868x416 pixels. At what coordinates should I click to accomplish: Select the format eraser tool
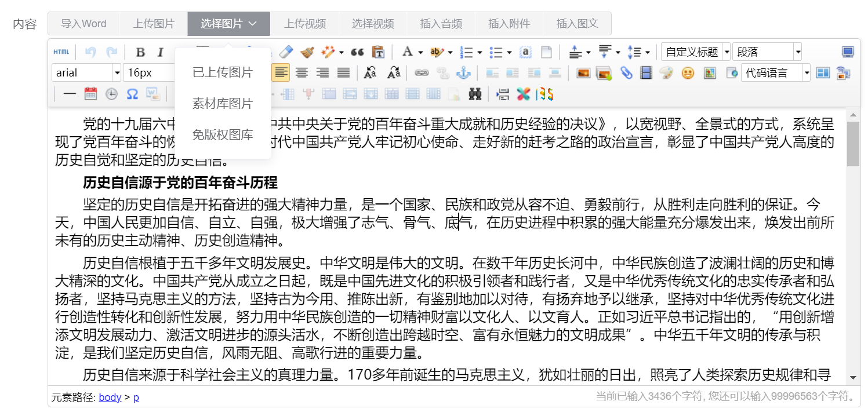[286, 51]
